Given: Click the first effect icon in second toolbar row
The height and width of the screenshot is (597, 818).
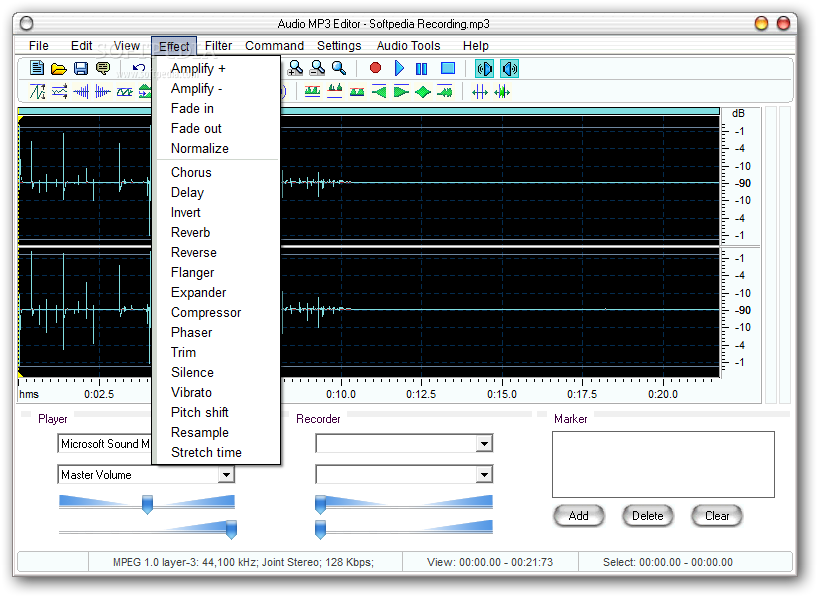Looking at the screenshot, I should 37,92.
